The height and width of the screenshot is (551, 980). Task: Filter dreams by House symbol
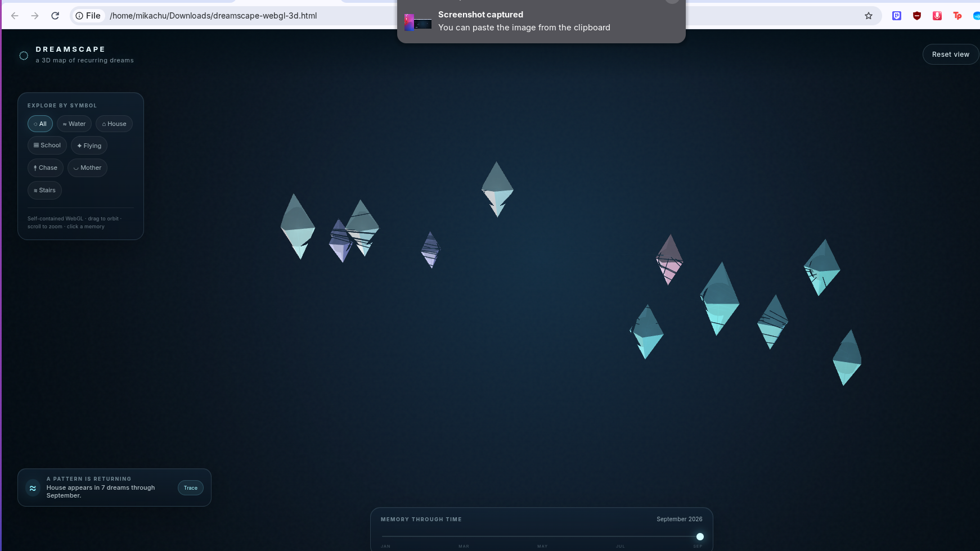pyautogui.click(x=114, y=124)
